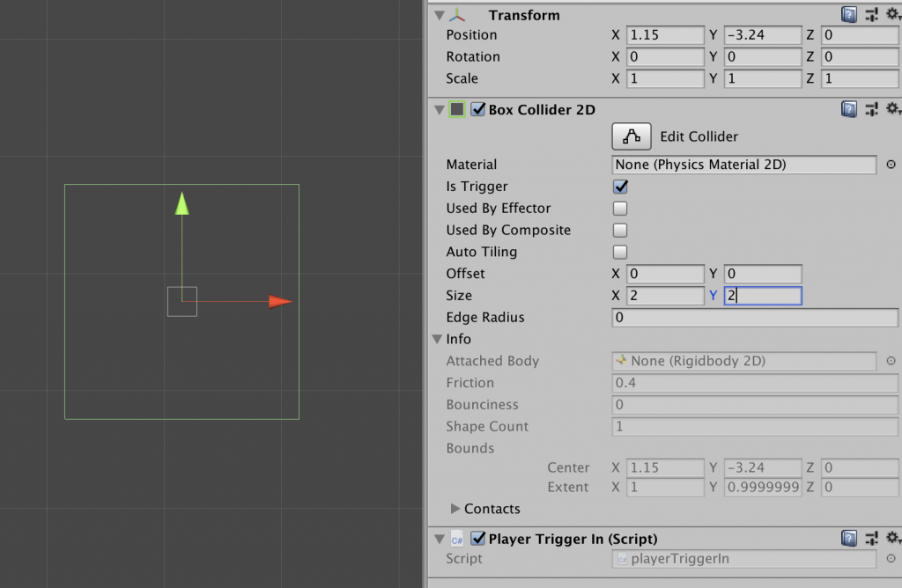Collapse the Transform component foldout
This screenshot has height=588, width=902.
click(440, 16)
